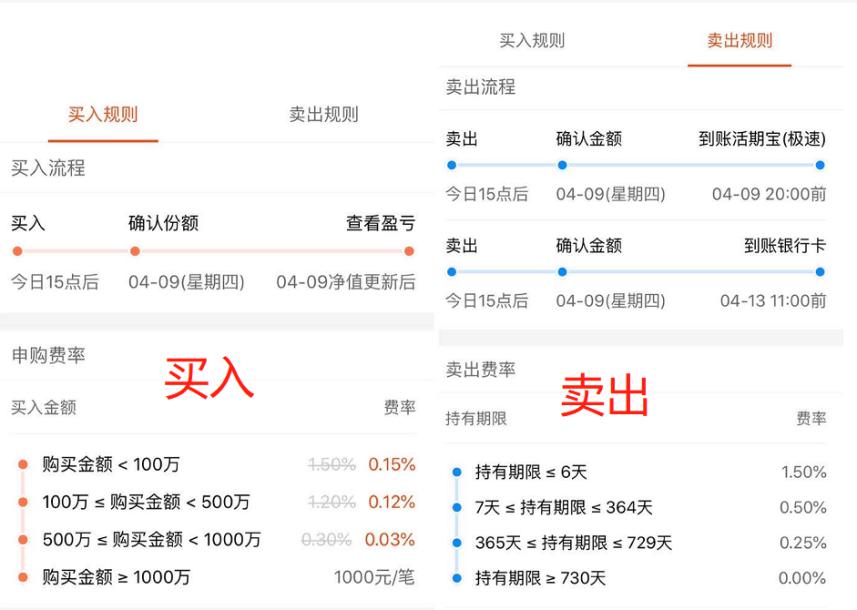857x610 pixels.
Task: Tap the orange dot under 确认份额 step
Action: [x=135, y=251]
